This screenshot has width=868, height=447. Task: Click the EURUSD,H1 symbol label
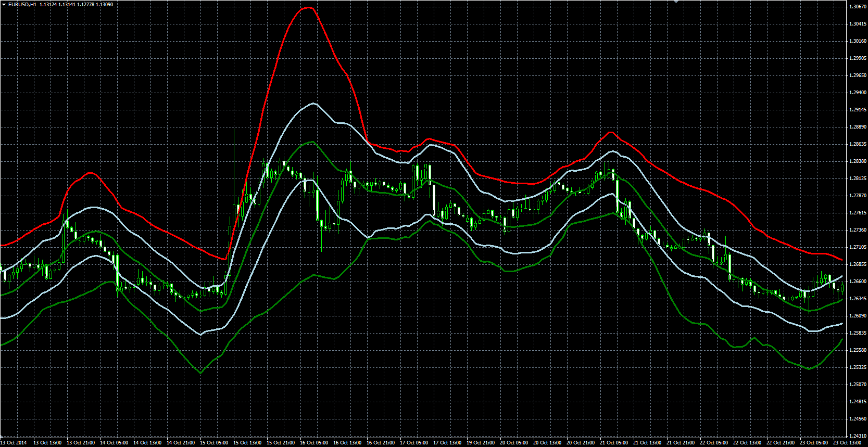[x=22, y=5]
